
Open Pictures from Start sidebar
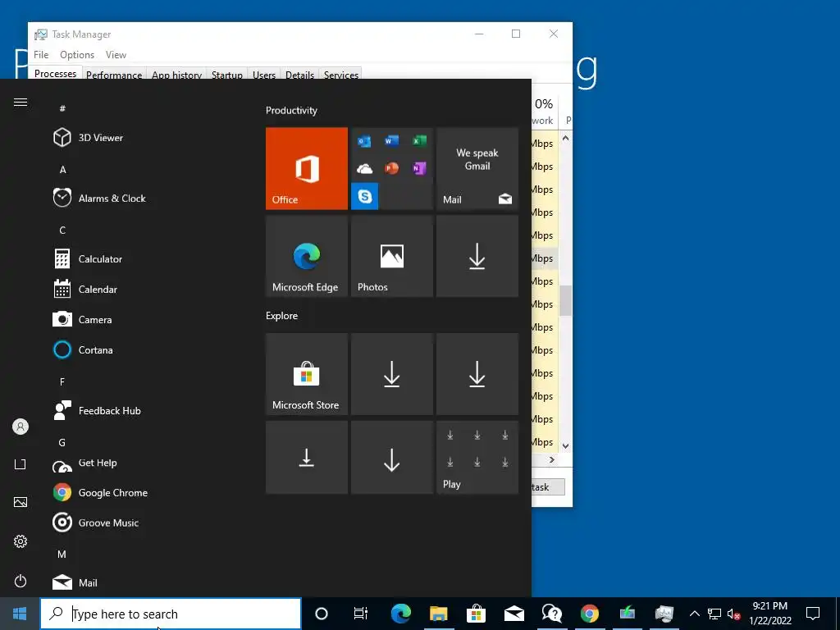point(21,503)
